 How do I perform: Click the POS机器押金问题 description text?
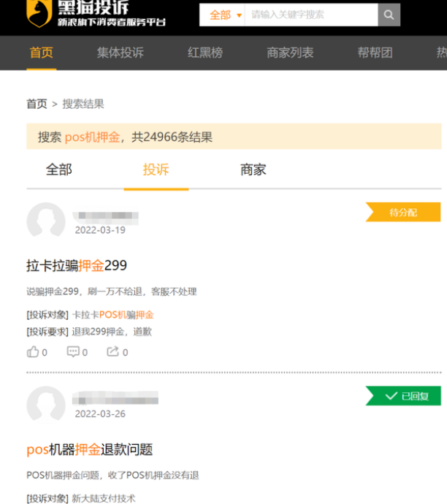tap(112, 475)
